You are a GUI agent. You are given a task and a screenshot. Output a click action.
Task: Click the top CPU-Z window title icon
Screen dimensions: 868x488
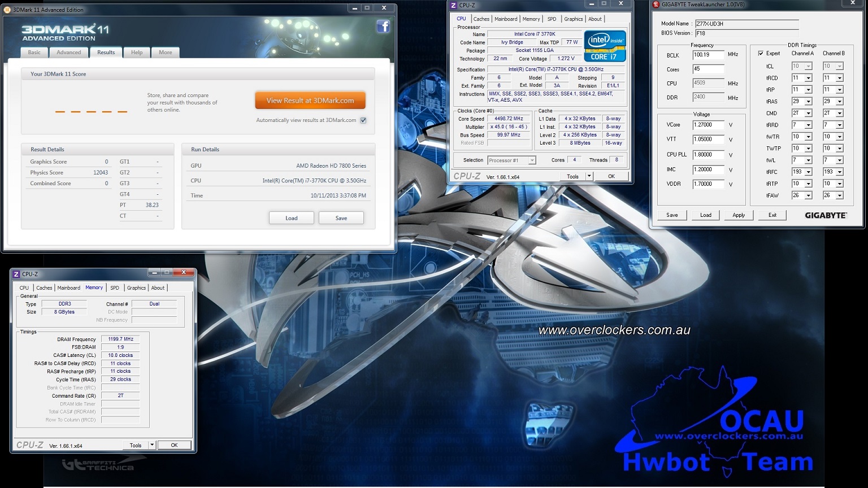[454, 5]
